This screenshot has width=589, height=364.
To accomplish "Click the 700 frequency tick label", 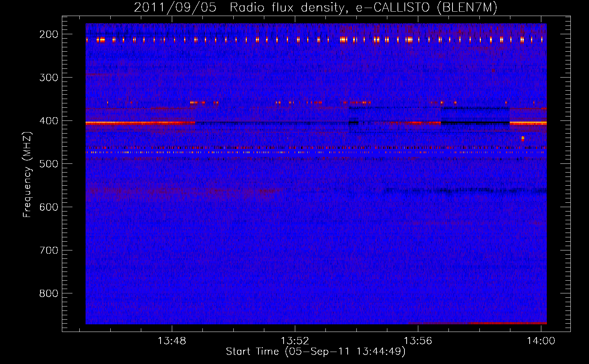I will point(49,250).
